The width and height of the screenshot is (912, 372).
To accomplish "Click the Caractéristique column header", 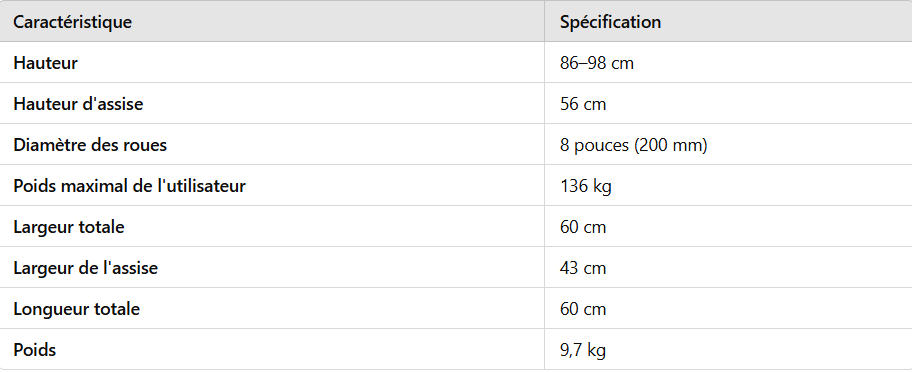I will (x=73, y=22).
